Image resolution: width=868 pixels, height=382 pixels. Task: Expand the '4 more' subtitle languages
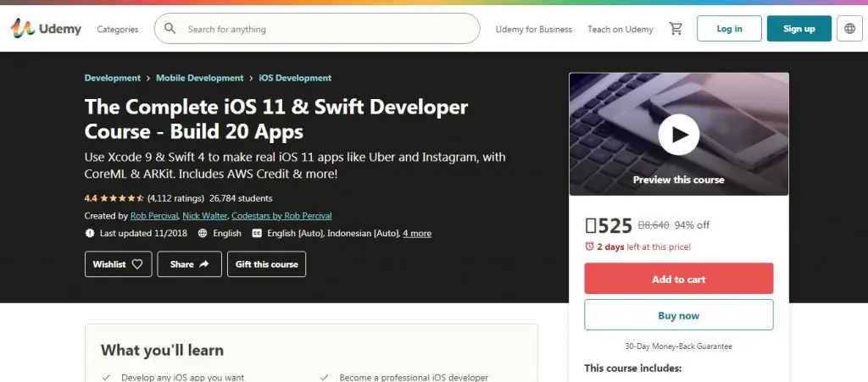417,233
